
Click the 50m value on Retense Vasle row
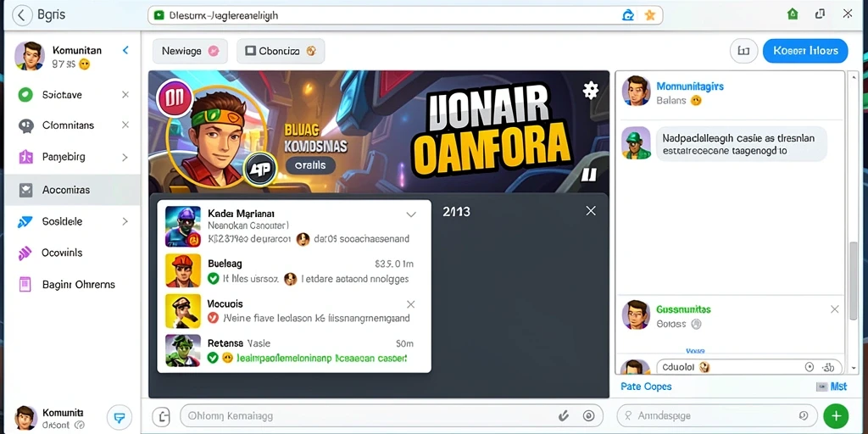404,343
